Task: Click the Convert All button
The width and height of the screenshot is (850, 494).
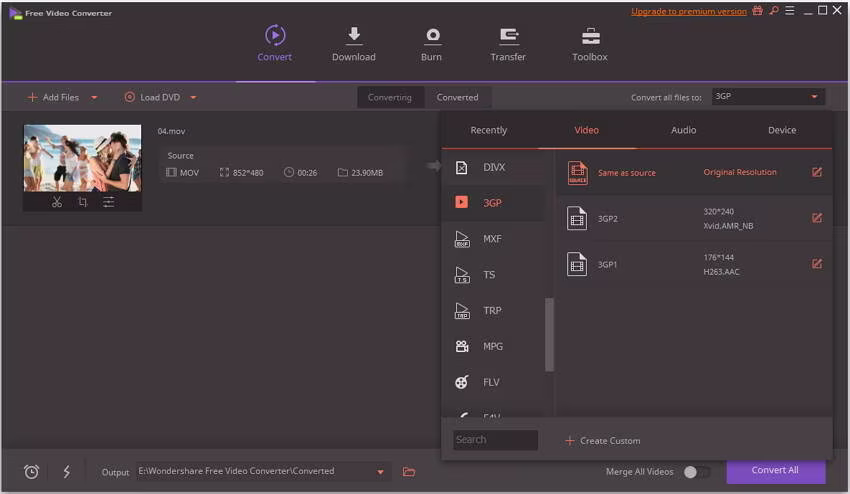Action: (x=775, y=471)
